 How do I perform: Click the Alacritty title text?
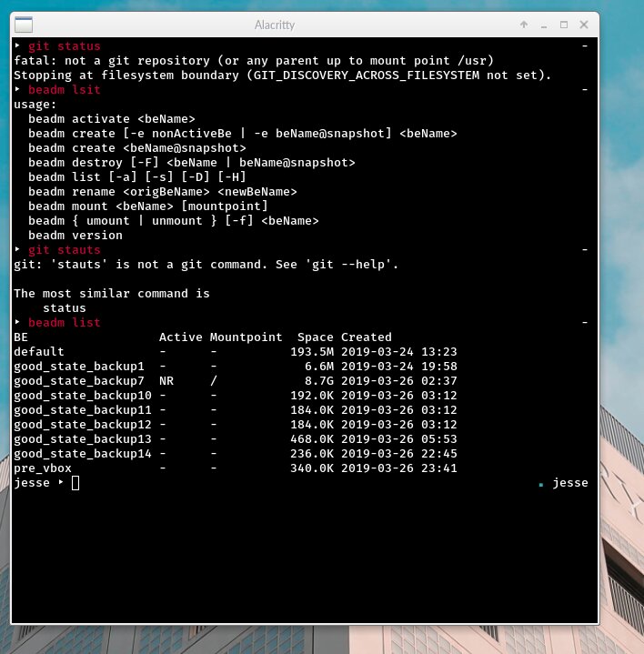coord(275,25)
